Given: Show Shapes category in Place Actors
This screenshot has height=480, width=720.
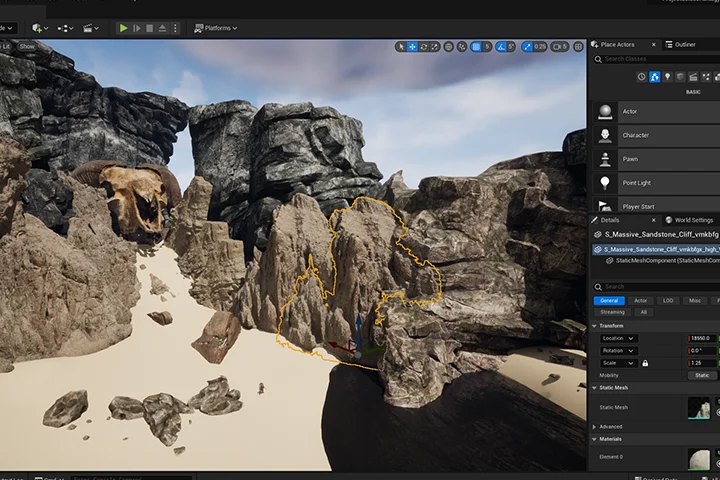Looking at the screenshot, I should [x=680, y=77].
